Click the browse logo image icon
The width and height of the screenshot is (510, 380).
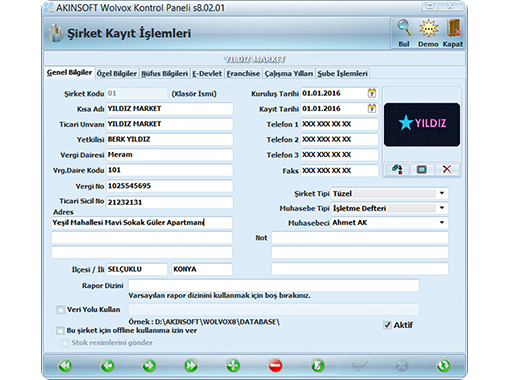coord(397,170)
